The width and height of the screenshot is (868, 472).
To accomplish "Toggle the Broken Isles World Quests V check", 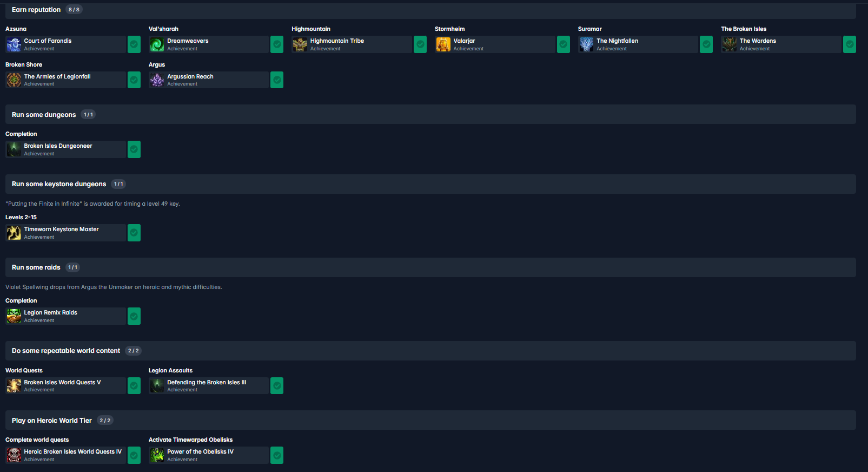I will [134, 386].
